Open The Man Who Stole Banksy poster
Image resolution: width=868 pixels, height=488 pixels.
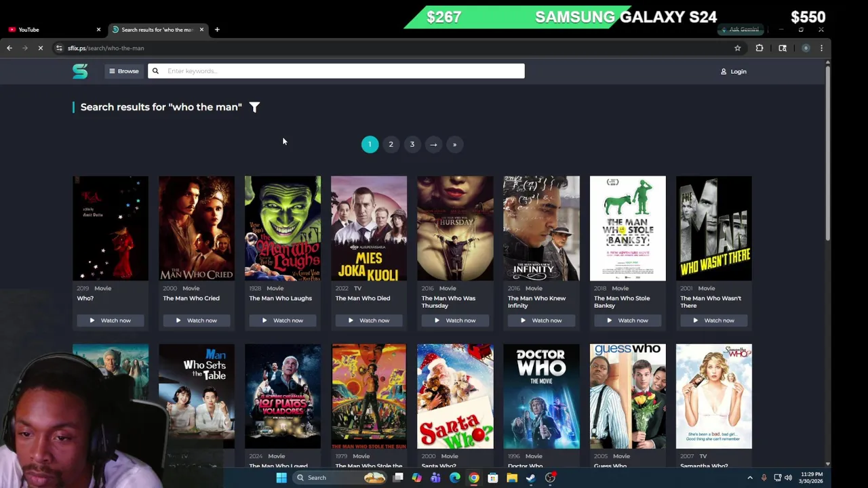click(627, 228)
